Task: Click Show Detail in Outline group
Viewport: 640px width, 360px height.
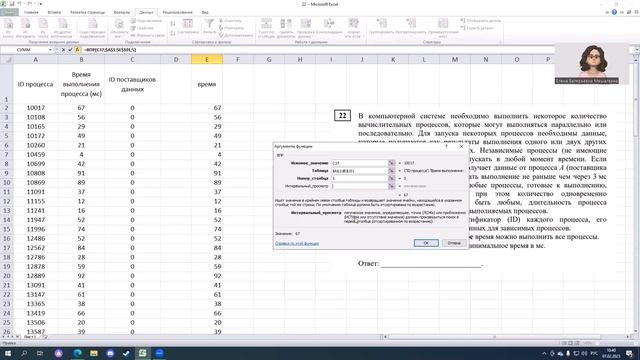Action: pos(480,20)
